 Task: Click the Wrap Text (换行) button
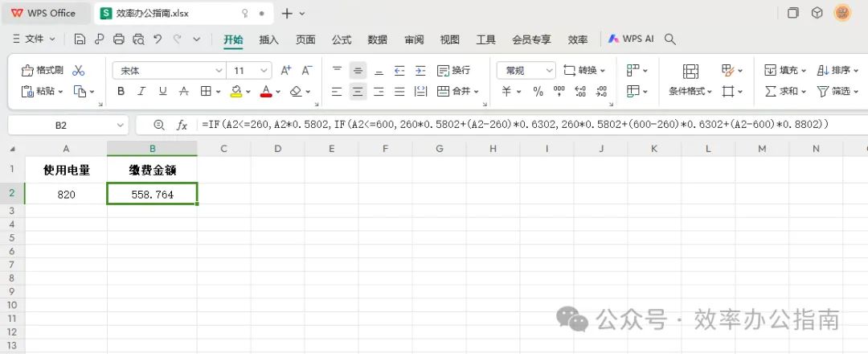point(453,70)
